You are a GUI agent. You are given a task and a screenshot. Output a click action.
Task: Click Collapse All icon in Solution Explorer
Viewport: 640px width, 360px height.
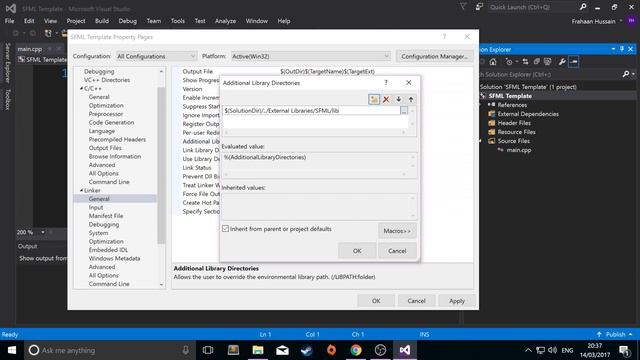point(536,62)
